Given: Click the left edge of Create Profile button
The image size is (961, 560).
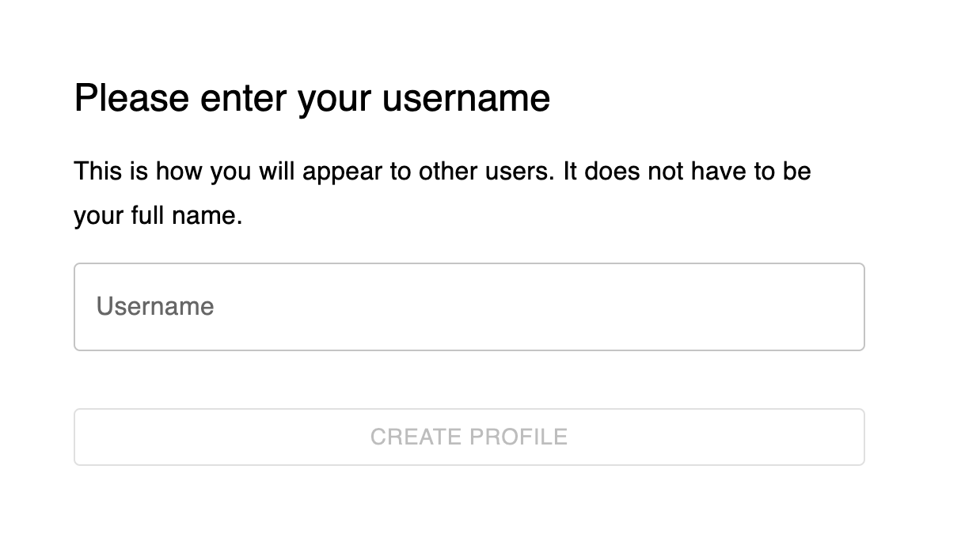Looking at the screenshot, I should (87, 437).
